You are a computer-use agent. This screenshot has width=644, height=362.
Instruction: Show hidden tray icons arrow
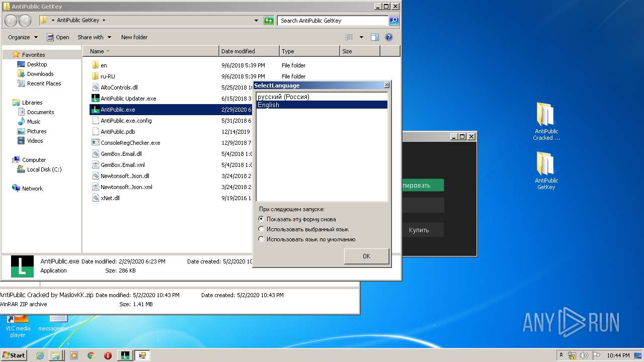[561, 355]
